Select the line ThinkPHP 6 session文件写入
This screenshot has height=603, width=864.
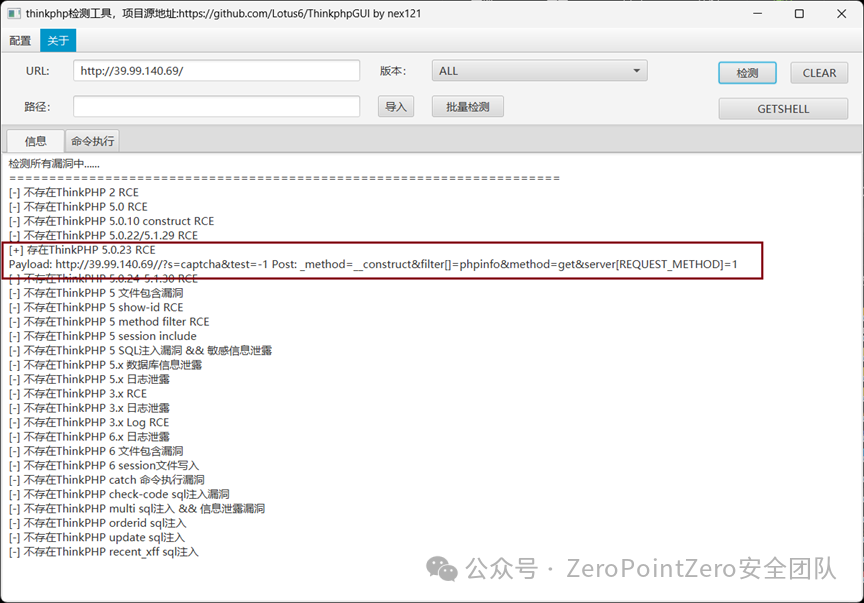tap(104, 465)
